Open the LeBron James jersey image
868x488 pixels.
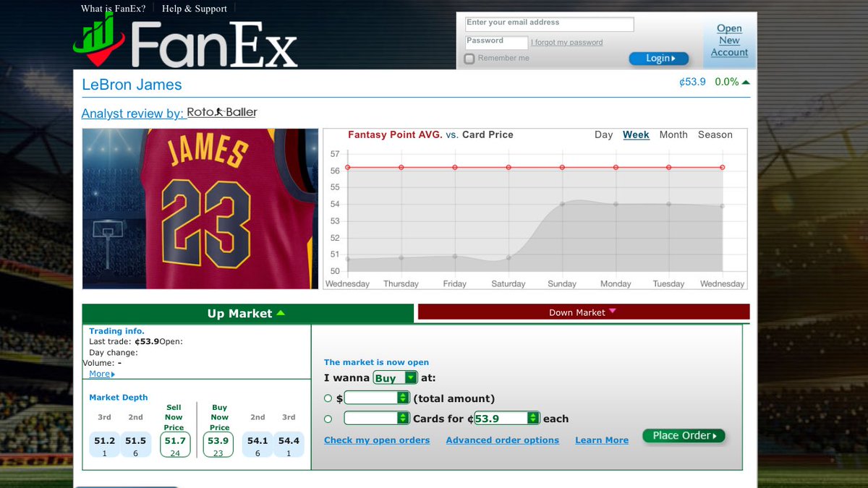(x=200, y=209)
